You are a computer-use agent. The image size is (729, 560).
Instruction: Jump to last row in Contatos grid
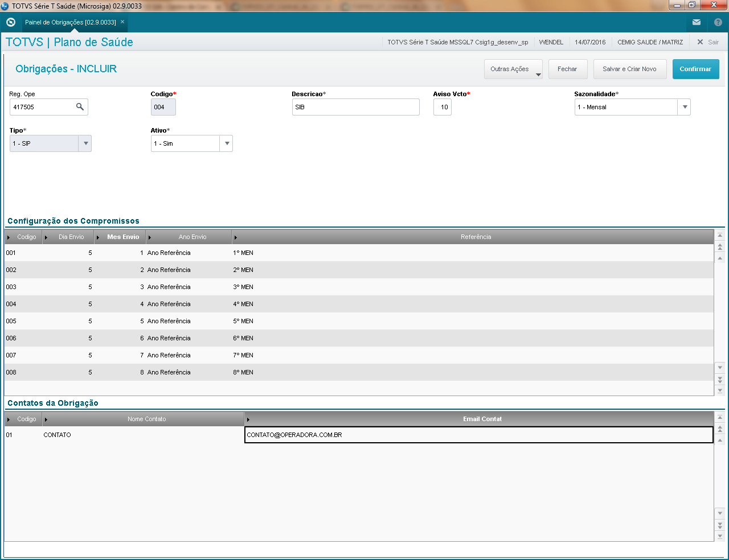coord(720,536)
